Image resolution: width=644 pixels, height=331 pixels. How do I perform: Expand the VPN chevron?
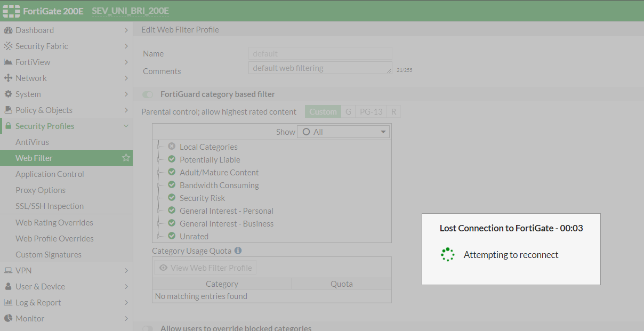(126, 271)
